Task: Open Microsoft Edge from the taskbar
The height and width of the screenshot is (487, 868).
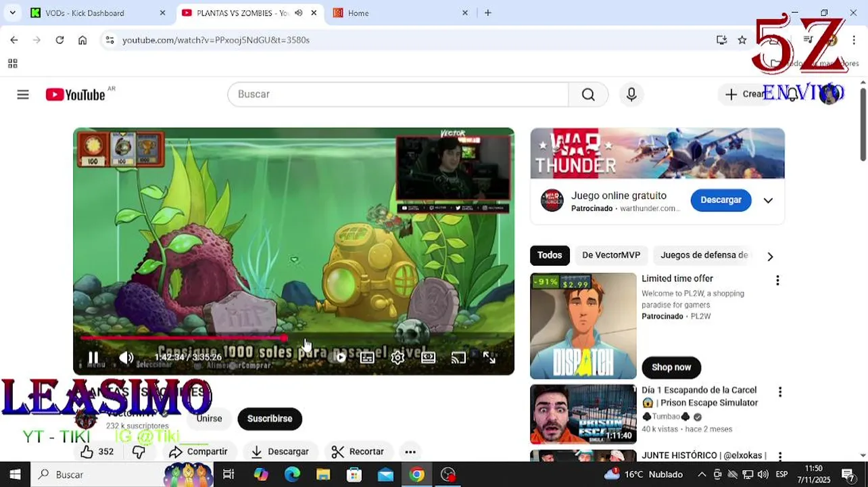Action: 292,474
